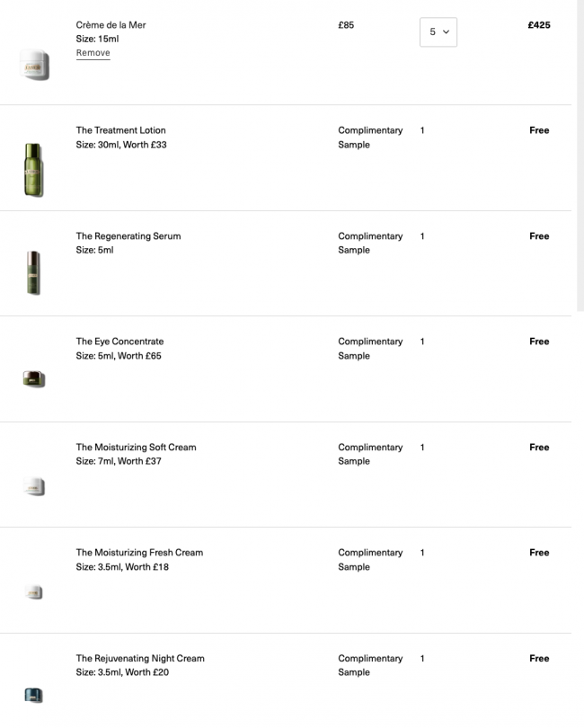
Task: Select The Rejuvenating Night Cream name
Action: [x=140, y=659]
